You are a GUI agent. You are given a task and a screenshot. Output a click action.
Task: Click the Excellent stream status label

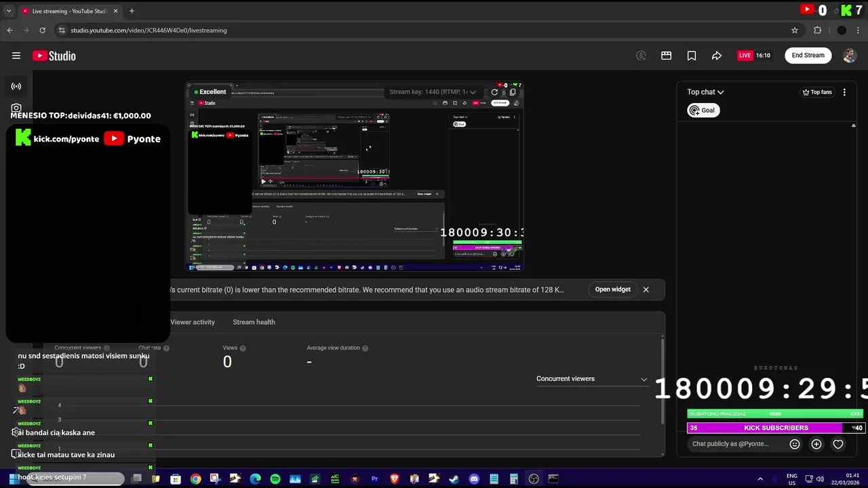click(213, 91)
